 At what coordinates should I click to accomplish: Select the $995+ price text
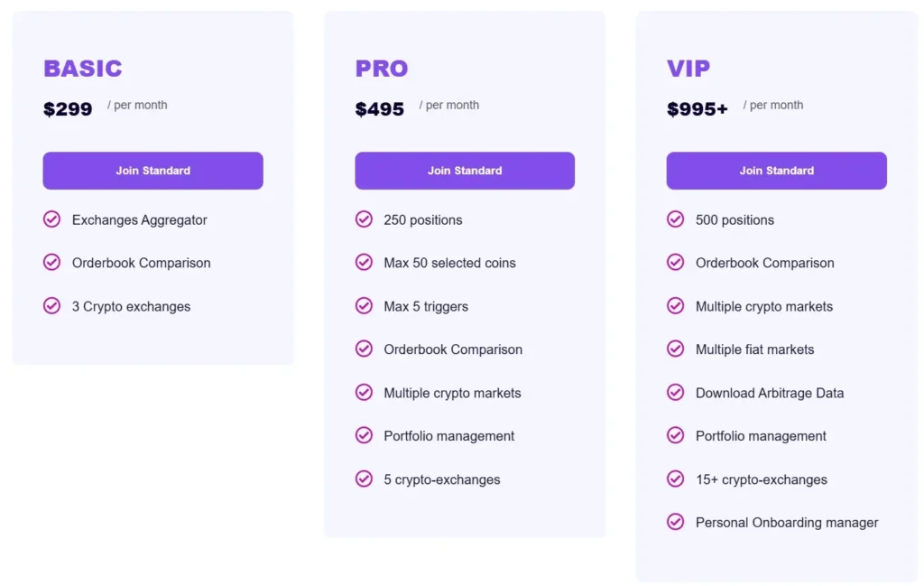tap(698, 109)
